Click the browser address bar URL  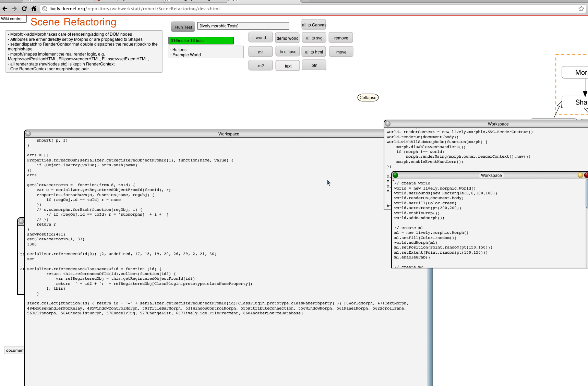(134, 9)
